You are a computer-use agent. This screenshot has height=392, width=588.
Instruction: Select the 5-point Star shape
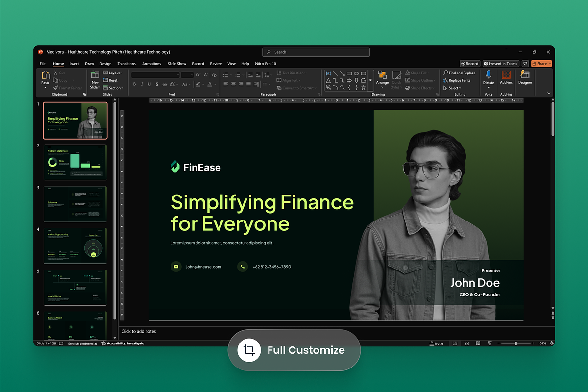[x=364, y=88]
